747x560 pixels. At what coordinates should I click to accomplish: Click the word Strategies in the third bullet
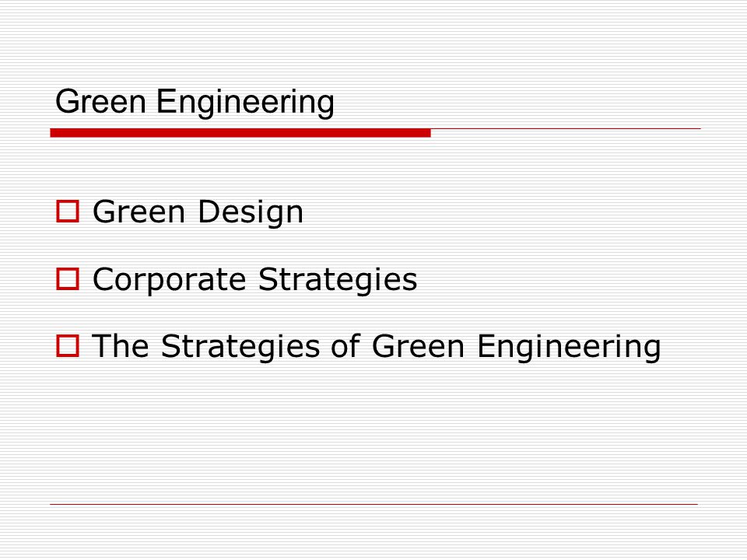(x=240, y=348)
